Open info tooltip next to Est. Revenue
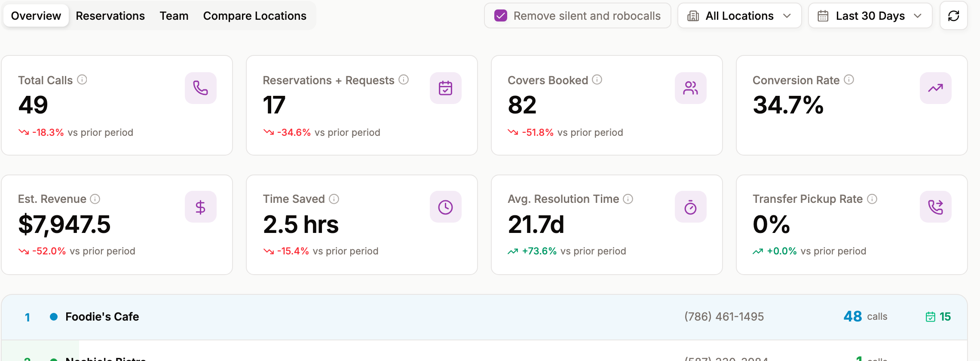Screen dimensions: 980x361 (x=95, y=199)
